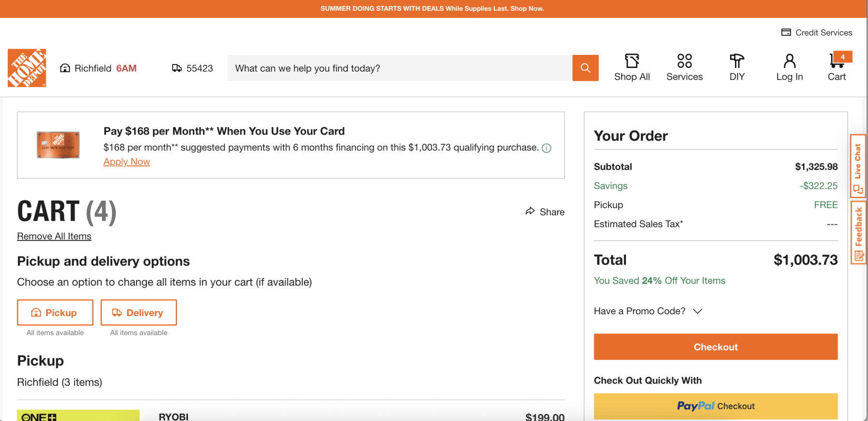
Task: Open the Services menu
Action: point(684,67)
